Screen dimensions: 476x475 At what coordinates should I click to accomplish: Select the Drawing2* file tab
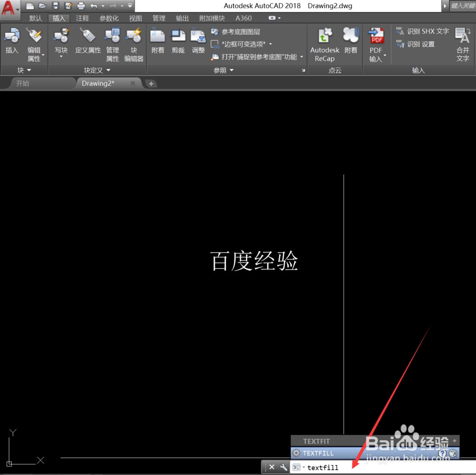98,83
